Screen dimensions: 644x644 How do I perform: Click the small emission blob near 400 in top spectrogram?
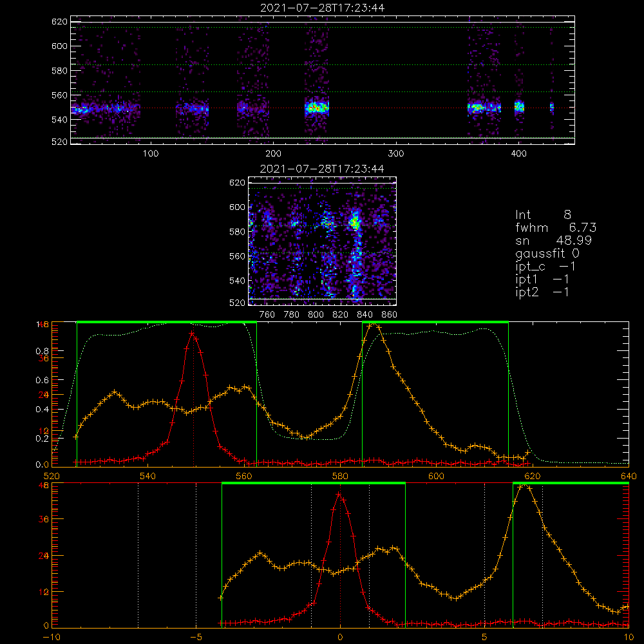519,107
